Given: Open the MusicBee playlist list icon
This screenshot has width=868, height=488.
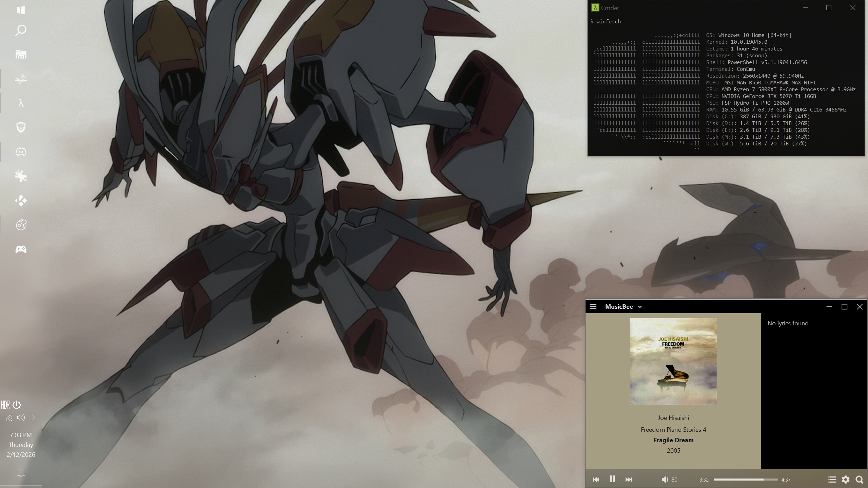Looking at the screenshot, I should click(x=832, y=480).
